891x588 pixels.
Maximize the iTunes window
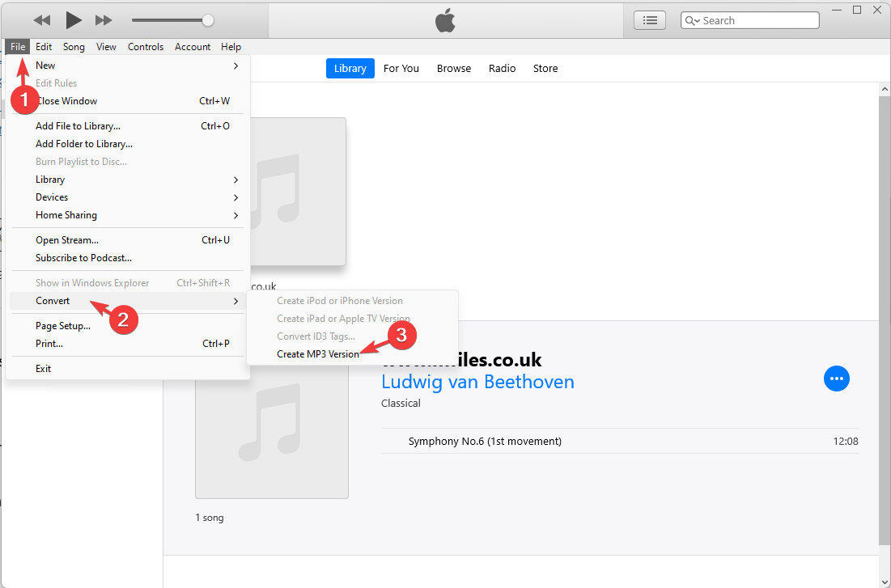(x=857, y=9)
